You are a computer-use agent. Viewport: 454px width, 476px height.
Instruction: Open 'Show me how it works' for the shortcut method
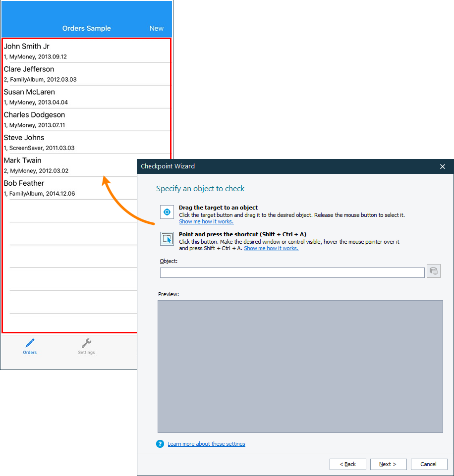pyautogui.click(x=271, y=248)
